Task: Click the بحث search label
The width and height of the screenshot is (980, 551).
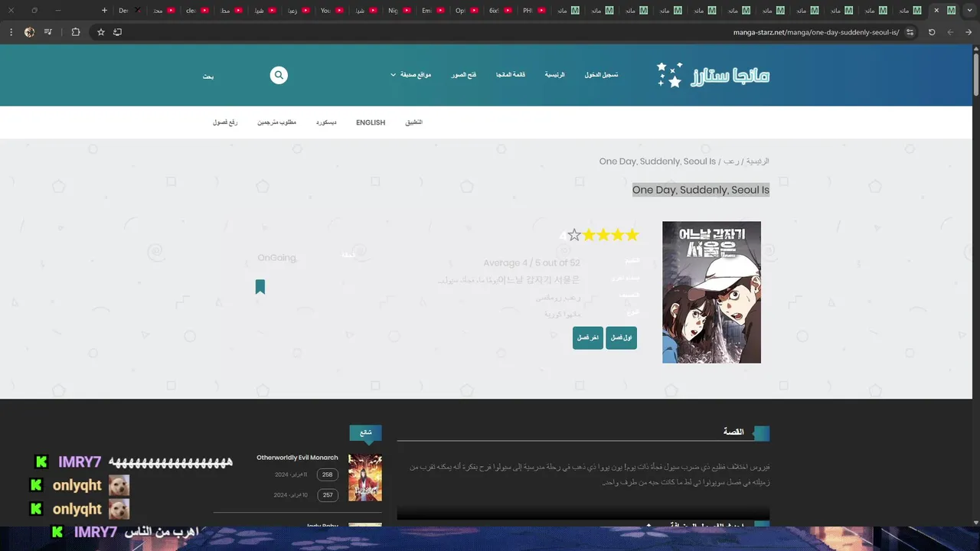Action: pyautogui.click(x=208, y=77)
